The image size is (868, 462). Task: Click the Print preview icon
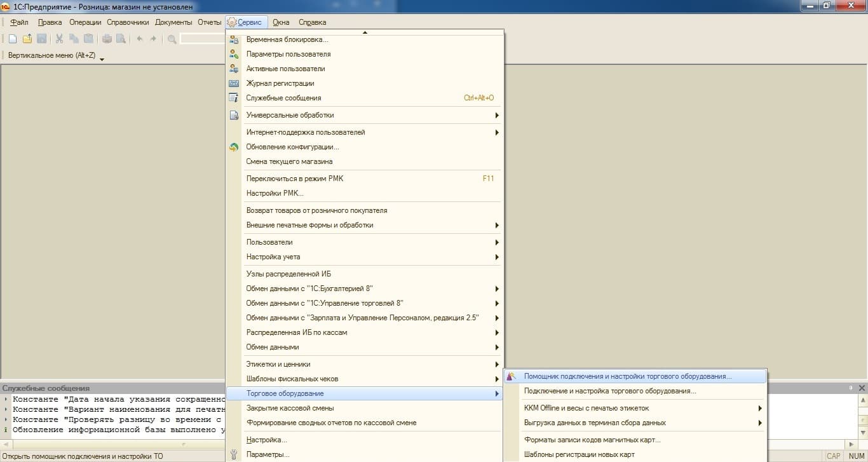coord(121,39)
